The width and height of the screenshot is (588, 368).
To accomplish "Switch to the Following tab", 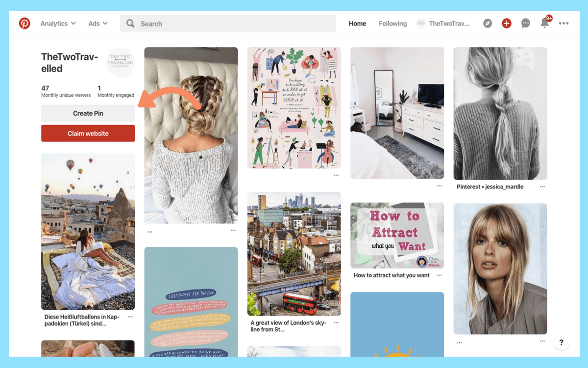I will point(392,24).
